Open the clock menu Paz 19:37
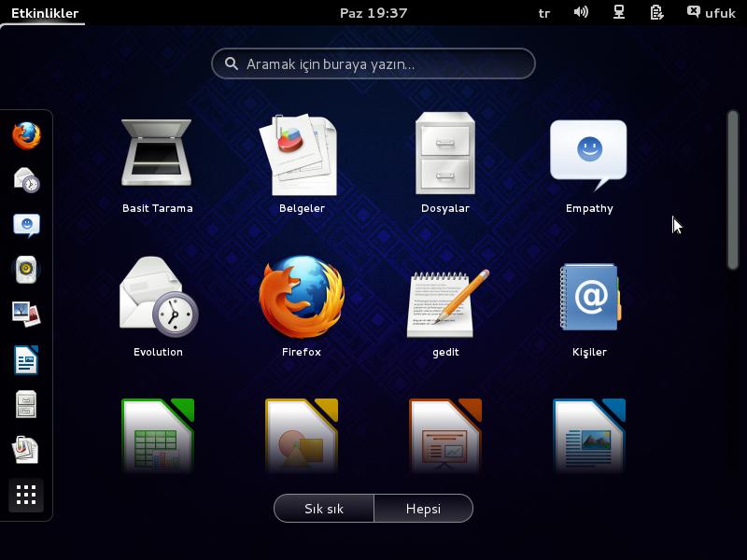Viewport: 747px width, 560px height. [x=373, y=13]
